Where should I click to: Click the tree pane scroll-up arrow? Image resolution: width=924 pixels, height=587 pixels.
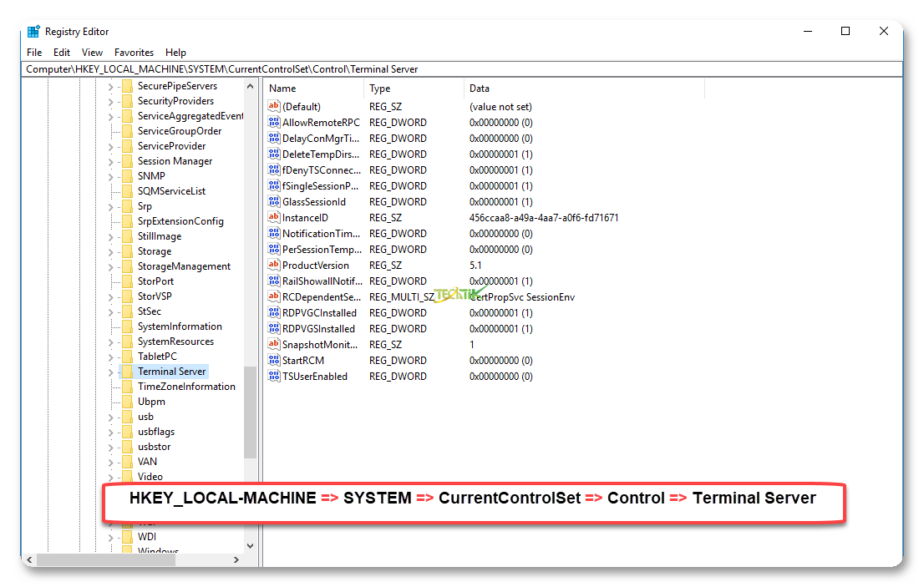(250, 86)
